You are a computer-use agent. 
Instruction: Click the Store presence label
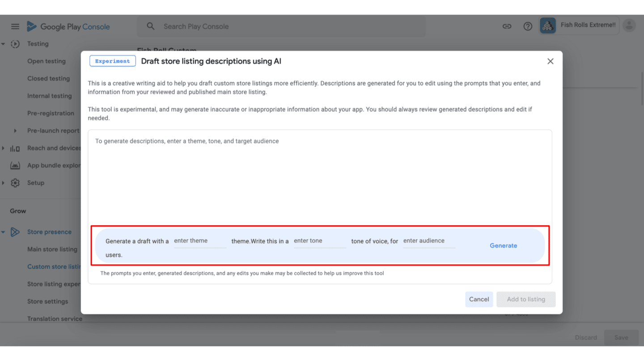tap(49, 232)
